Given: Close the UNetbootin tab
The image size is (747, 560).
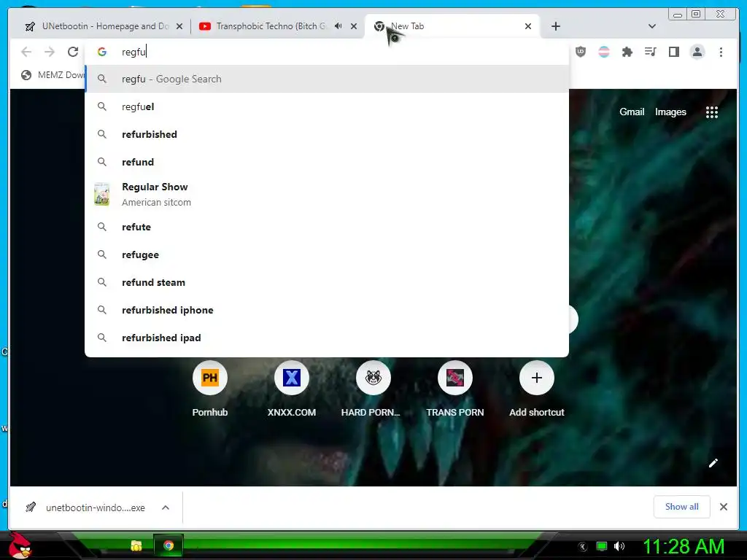Looking at the screenshot, I should point(179,26).
